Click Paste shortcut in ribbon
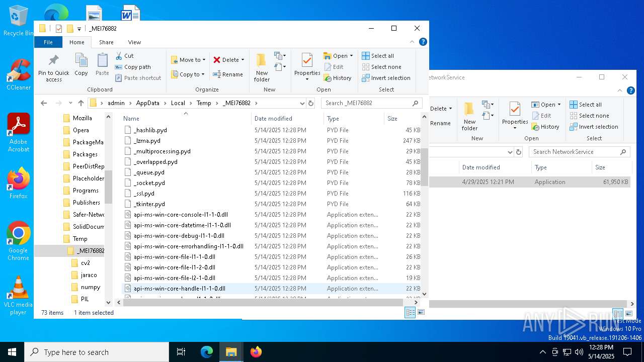This screenshot has width=644, height=362. pyautogui.click(x=138, y=78)
